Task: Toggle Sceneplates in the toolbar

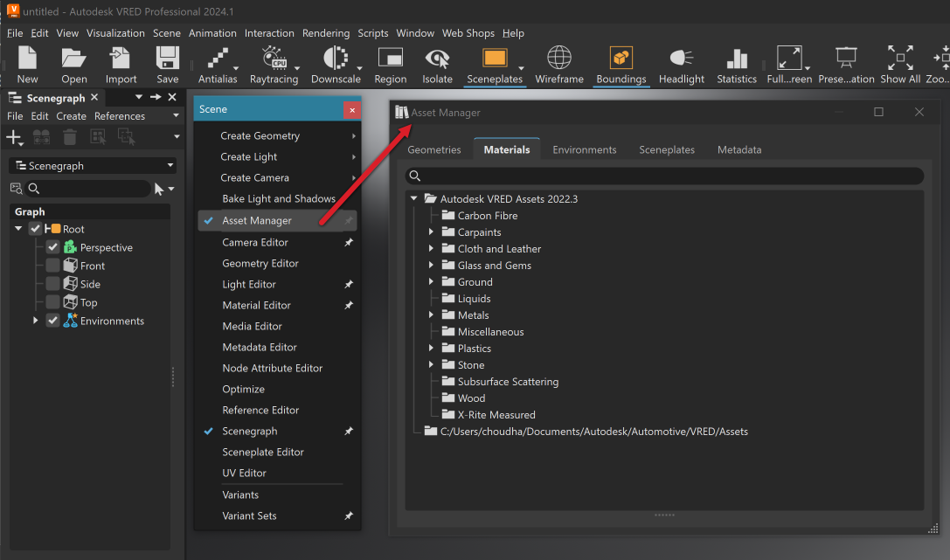Action: [495, 65]
